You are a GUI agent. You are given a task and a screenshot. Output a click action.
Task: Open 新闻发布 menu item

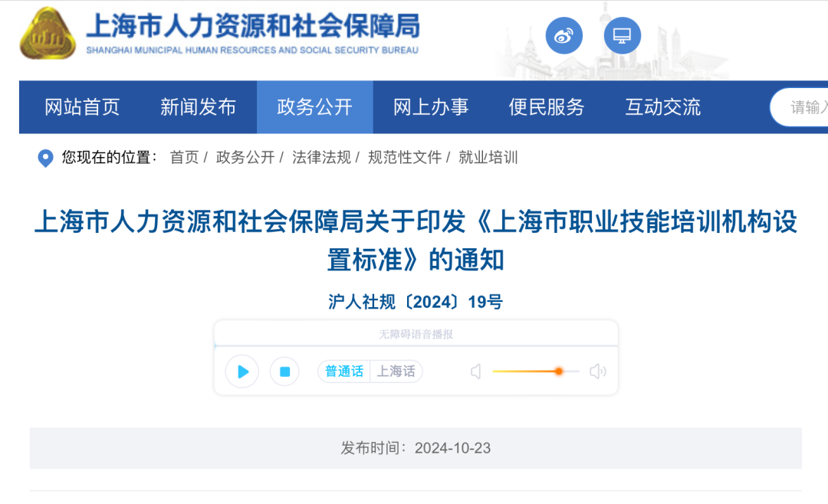pos(198,107)
